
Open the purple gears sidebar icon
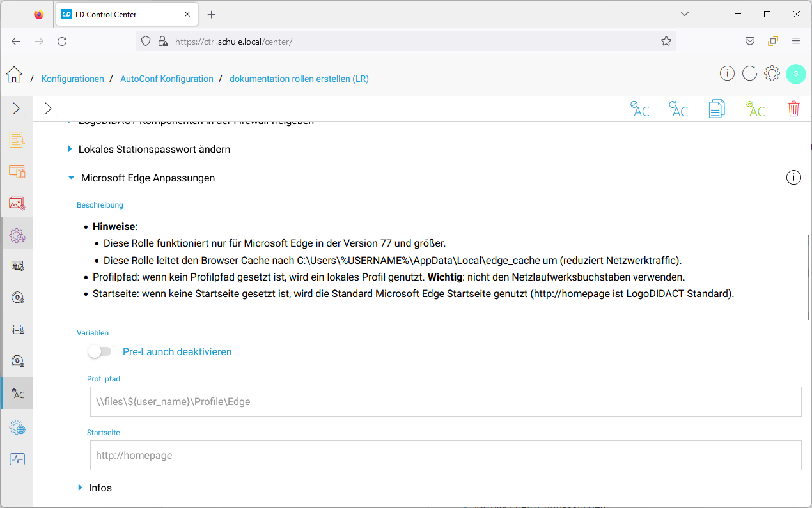17,235
